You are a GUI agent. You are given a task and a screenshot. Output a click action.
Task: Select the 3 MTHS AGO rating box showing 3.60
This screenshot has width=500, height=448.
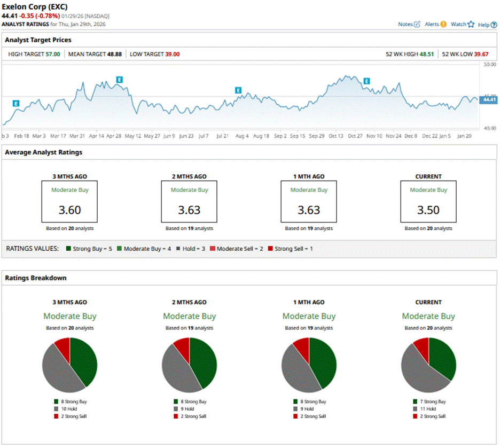69,201
